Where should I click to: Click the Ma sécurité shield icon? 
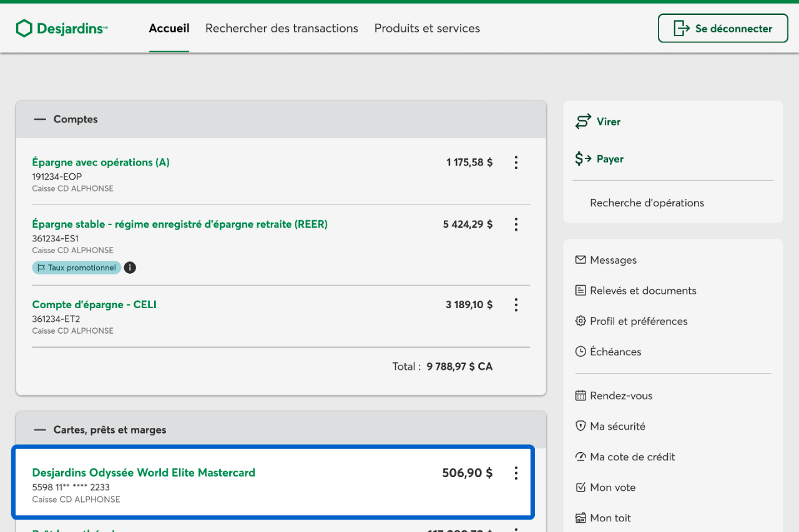[x=581, y=426]
